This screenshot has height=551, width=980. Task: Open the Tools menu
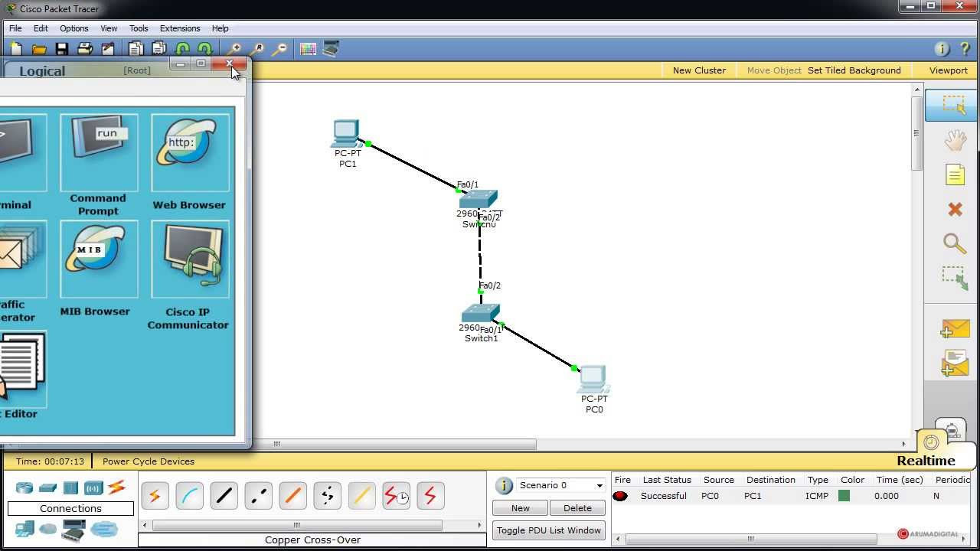tap(139, 28)
